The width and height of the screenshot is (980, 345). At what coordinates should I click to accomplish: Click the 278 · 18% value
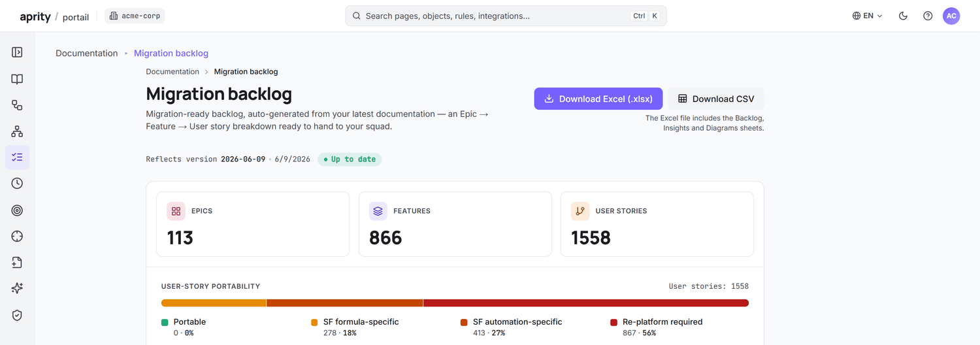340,333
